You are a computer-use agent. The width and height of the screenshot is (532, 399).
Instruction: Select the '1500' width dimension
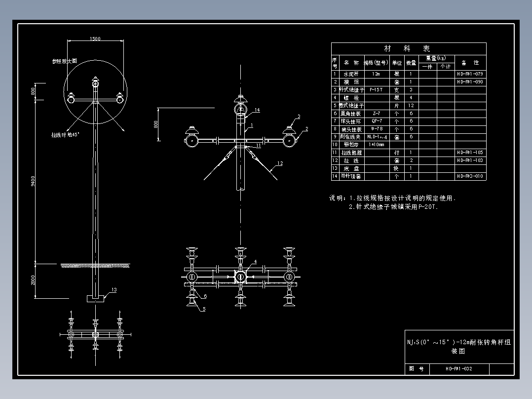pyautogui.click(x=95, y=39)
